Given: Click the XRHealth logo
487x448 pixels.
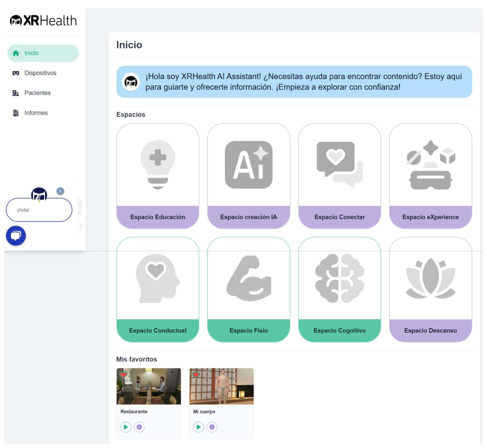Looking at the screenshot, I should [x=43, y=21].
